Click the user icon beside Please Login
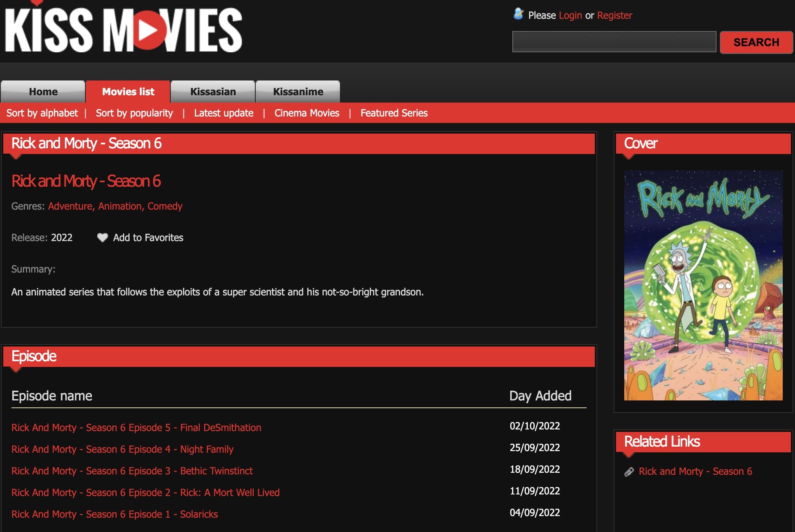The height and width of the screenshot is (532, 795). [x=518, y=14]
